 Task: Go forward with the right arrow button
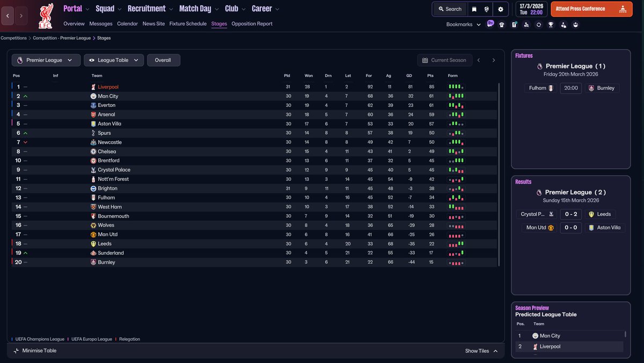click(21, 16)
